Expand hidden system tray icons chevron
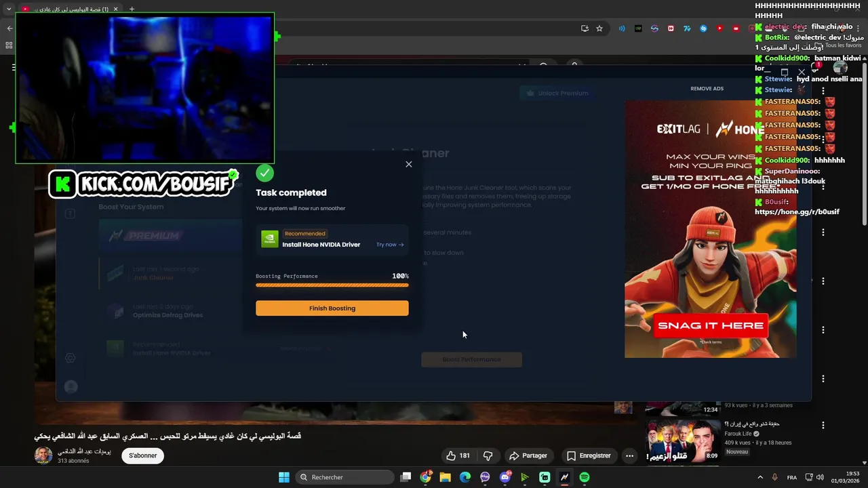This screenshot has height=488, width=868. [760, 477]
